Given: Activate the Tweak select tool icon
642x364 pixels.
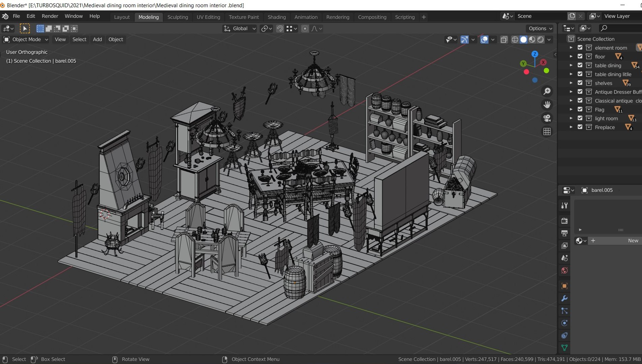Looking at the screenshot, I should [25, 29].
